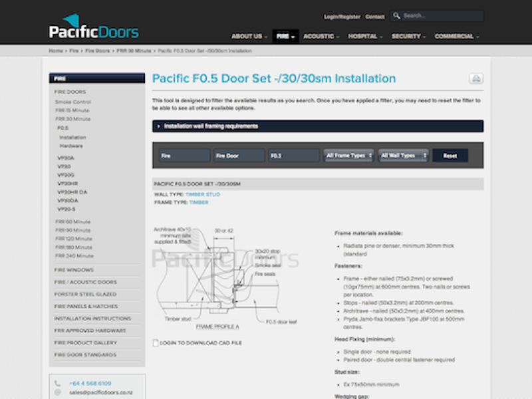Click the print icon near the page title
532x399 pixels.
click(476, 78)
